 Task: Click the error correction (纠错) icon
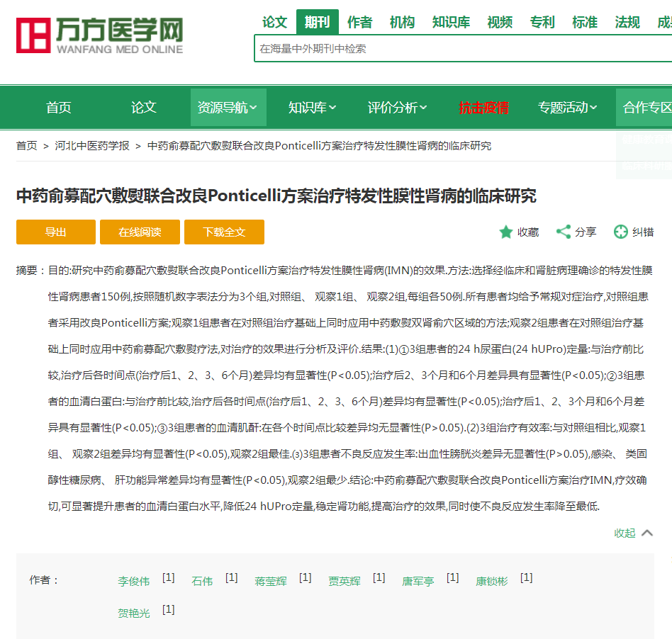(620, 232)
